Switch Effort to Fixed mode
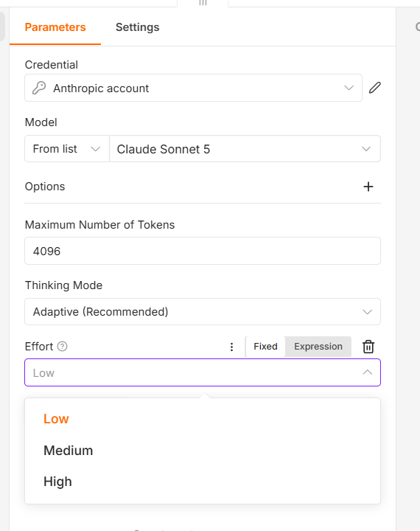 coord(265,347)
